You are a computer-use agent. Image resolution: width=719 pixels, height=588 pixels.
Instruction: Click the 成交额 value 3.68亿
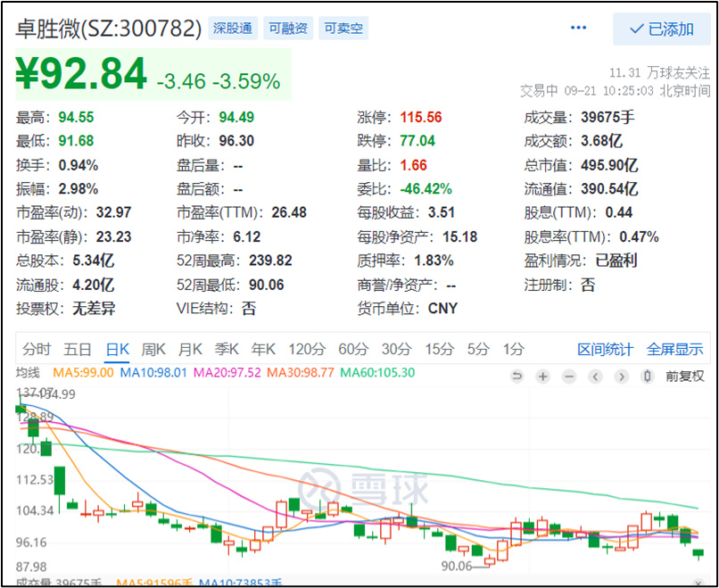(601, 141)
